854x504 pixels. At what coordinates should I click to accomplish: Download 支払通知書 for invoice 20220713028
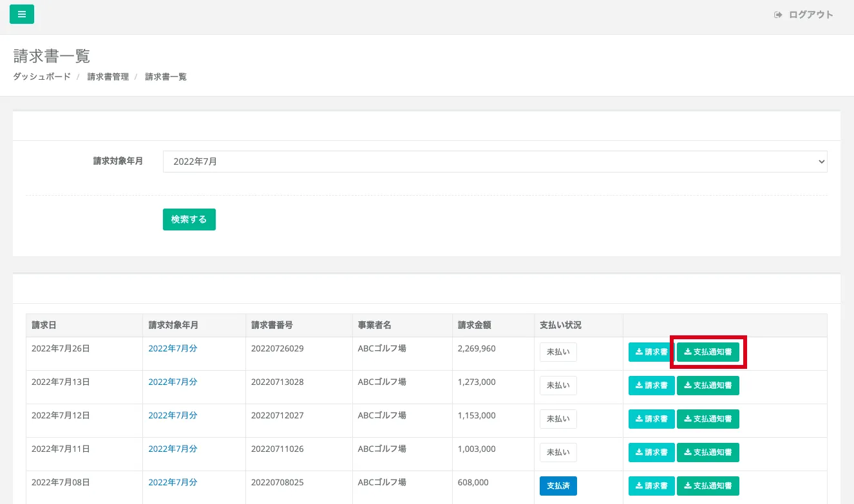click(708, 386)
